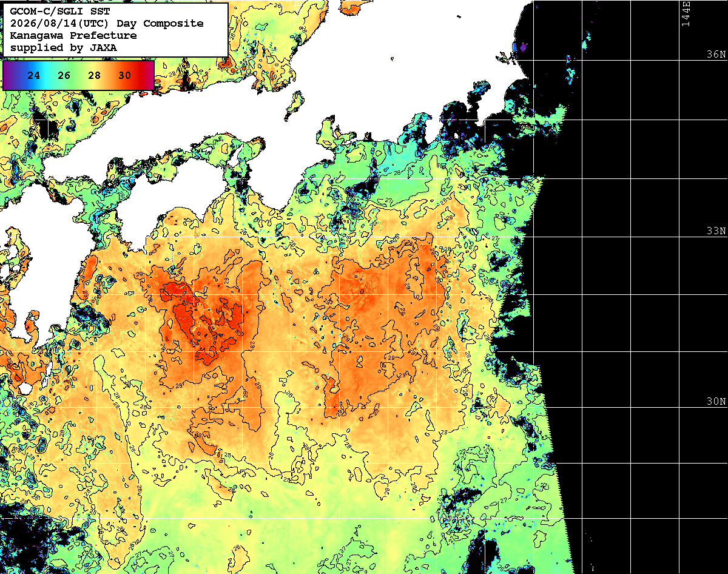The width and height of the screenshot is (728, 574).
Task: Click the 30 value on color scale
Action: coord(124,76)
